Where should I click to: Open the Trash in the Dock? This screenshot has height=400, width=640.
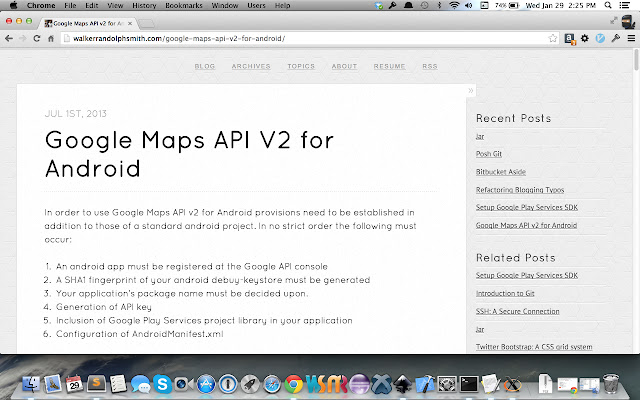[611, 384]
